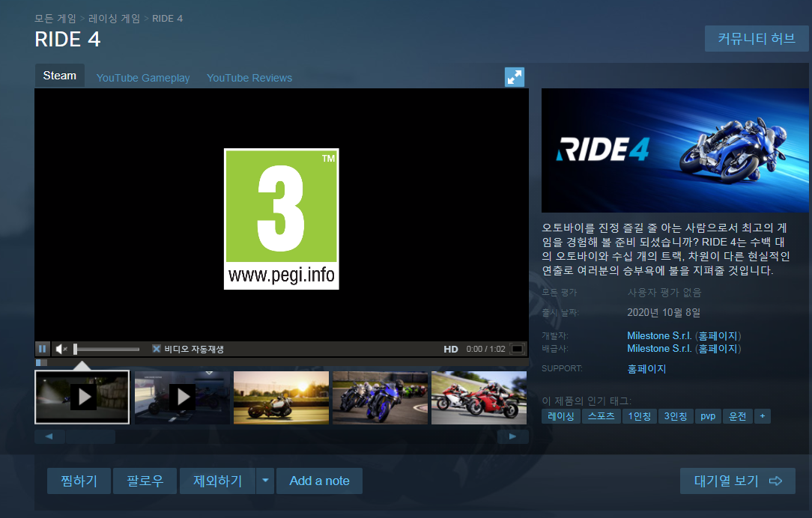Image resolution: width=812 pixels, height=518 pixels.
Task: Click the 사용자 평가 없음 review text
Action: click(x=664, y=293)
